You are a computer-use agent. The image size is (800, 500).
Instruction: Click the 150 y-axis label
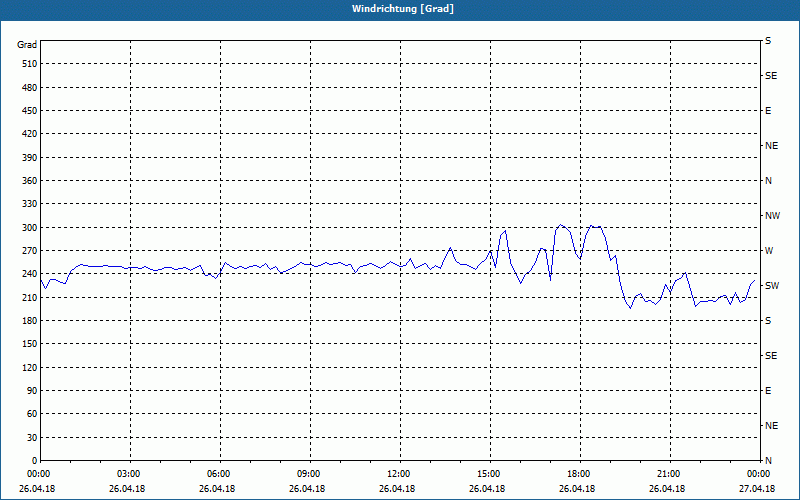tap(30, 344)
